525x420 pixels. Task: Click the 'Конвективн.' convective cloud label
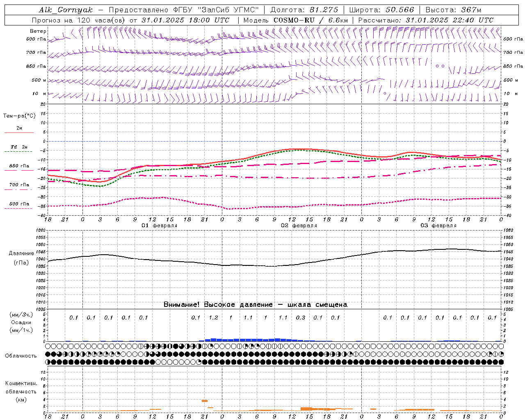pos(21,383)
